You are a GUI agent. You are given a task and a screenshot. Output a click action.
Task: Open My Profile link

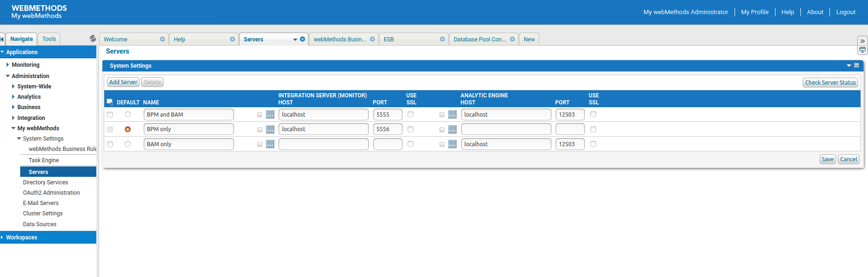[755, 12]
